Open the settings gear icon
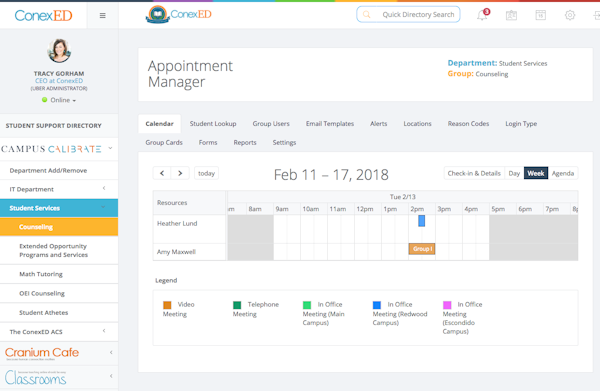600x391 pixels. pyautogui.click(x=570, y=15)
